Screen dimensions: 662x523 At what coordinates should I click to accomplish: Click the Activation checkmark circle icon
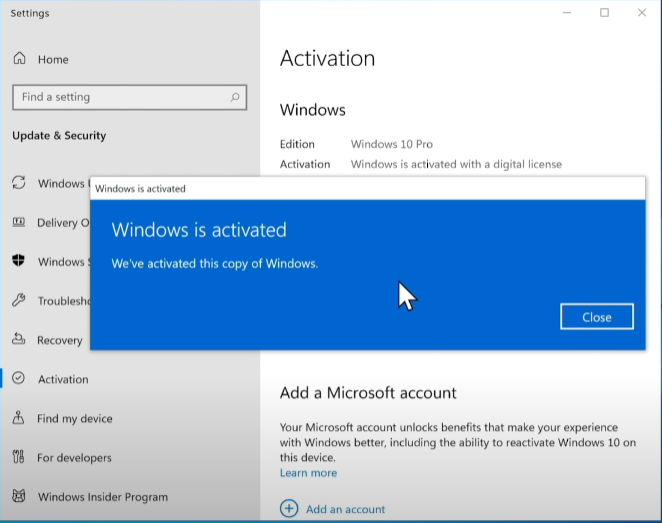point(19,378)
